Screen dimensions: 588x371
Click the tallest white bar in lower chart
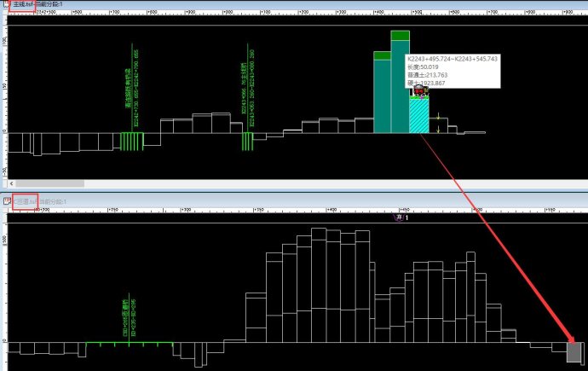pos(319,281)
